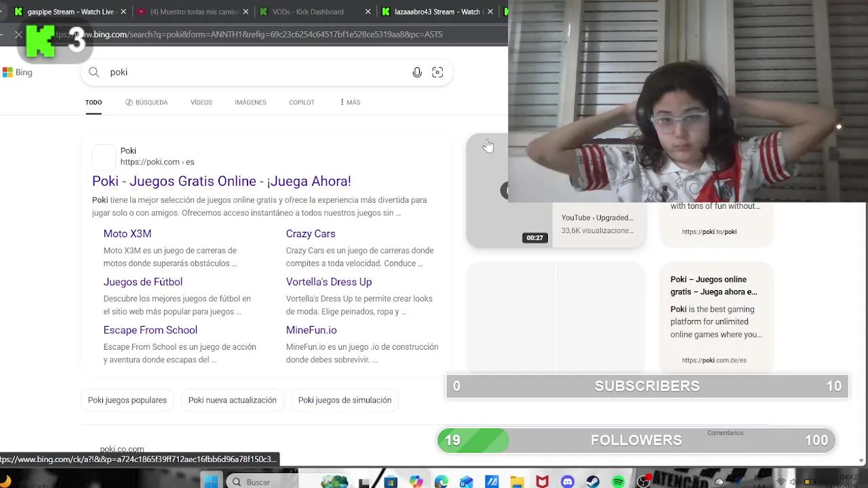Image resolution: width=868 pixels, height=488 pixels.
Task: Click the Poki site favicon in result
Action: [x=104, y=157]
